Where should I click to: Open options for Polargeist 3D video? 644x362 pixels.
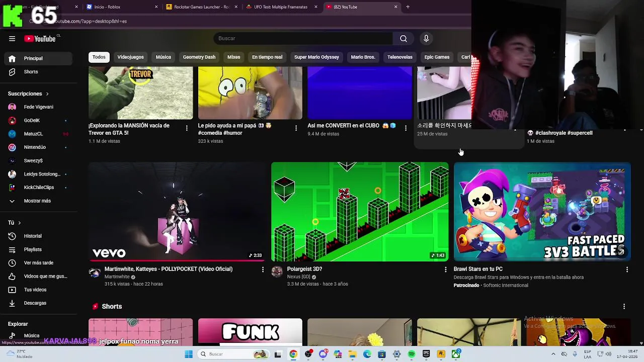(x=445, y=269)
